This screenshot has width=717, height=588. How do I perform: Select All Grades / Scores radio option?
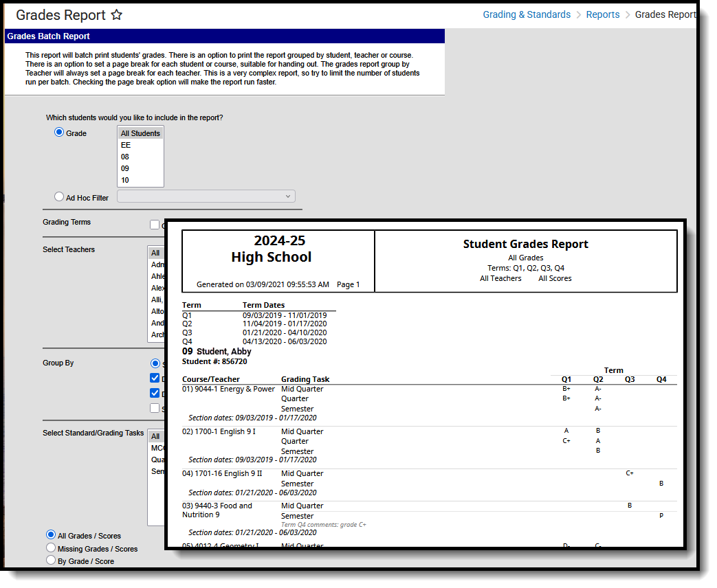click(x=51, y=535)
